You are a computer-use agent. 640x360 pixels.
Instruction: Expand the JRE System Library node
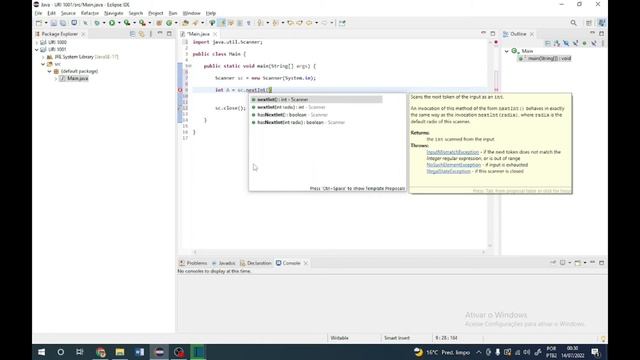(x=43, y=57)
